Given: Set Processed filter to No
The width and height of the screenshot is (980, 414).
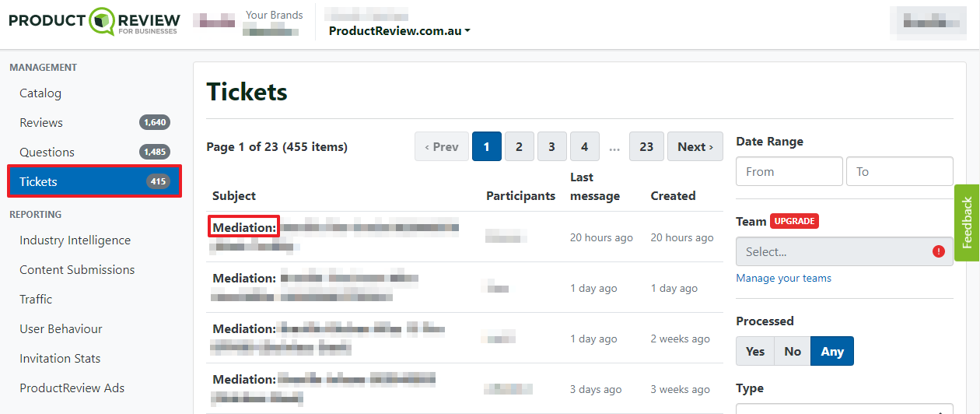Looking at the screenshot, I should [x=793, y=351].
